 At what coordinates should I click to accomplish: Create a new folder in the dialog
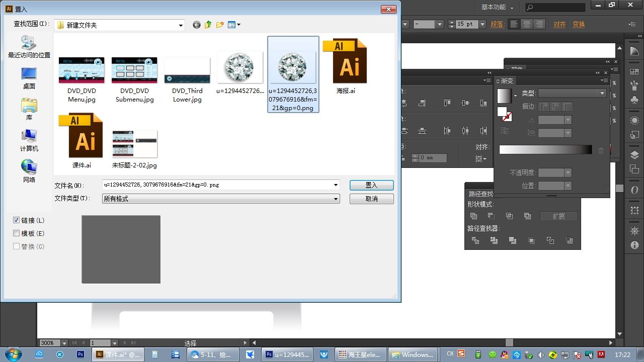pos(220,25)
